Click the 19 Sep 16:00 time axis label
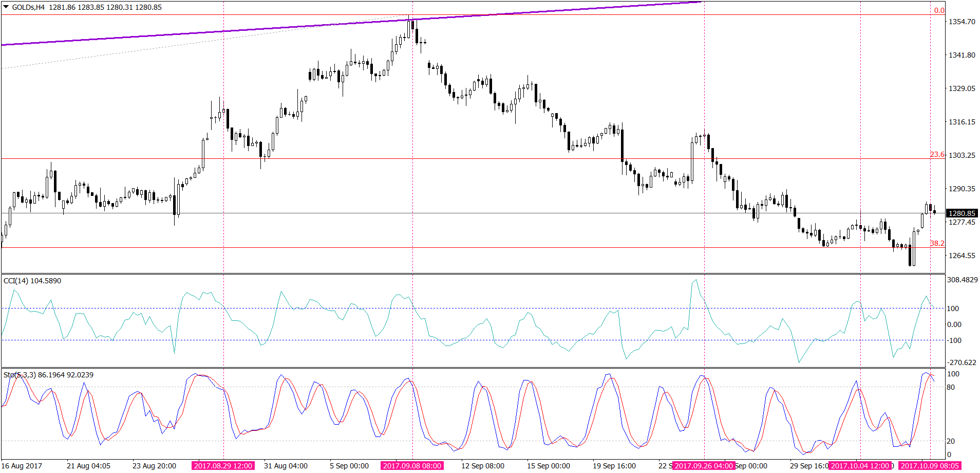980x473 pixels. (614, 466)
